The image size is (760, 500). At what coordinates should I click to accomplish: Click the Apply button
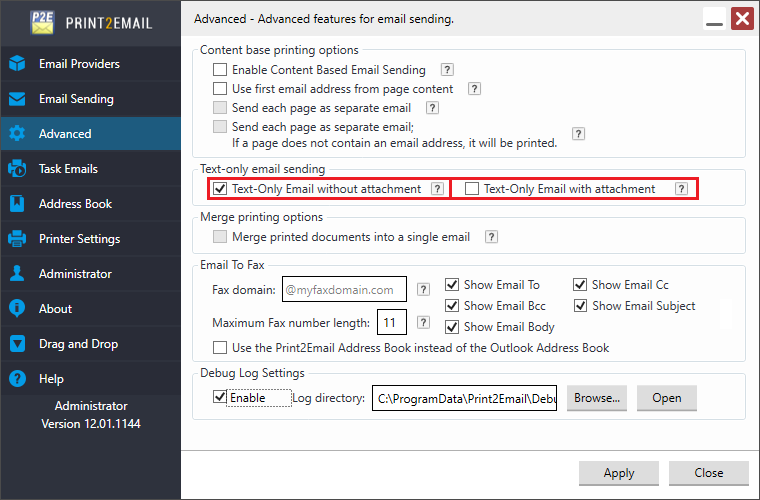[619, 473]
